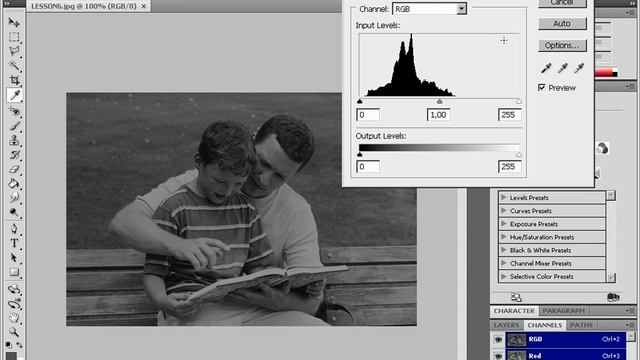
Task: Select the Rectangular Marquee tool
Action: click(x=14, y=37)
